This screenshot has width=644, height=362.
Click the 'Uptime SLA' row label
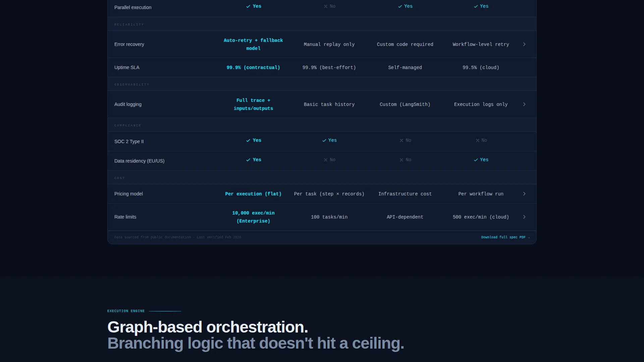click(127, 67)
